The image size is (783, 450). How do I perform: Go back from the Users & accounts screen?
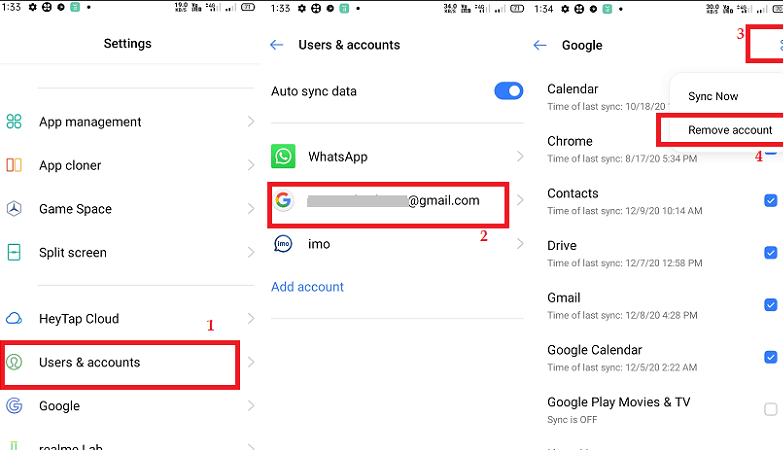[277, 45]
